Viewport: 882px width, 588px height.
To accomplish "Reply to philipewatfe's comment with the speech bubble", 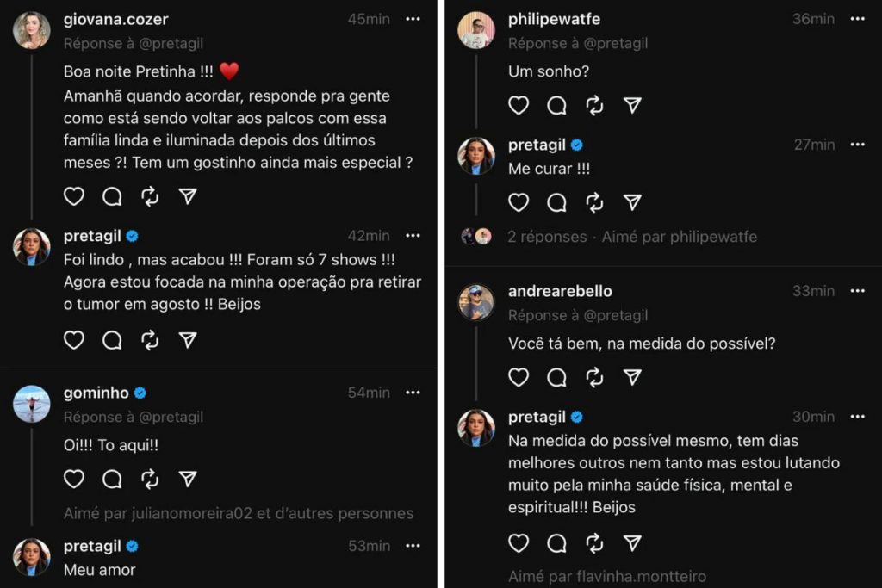I will 556,104.
